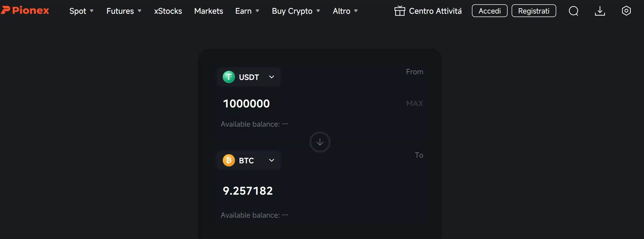This screenshot has width=644, height=239.
Task: Expand the Futures menu
Action: 124,11
